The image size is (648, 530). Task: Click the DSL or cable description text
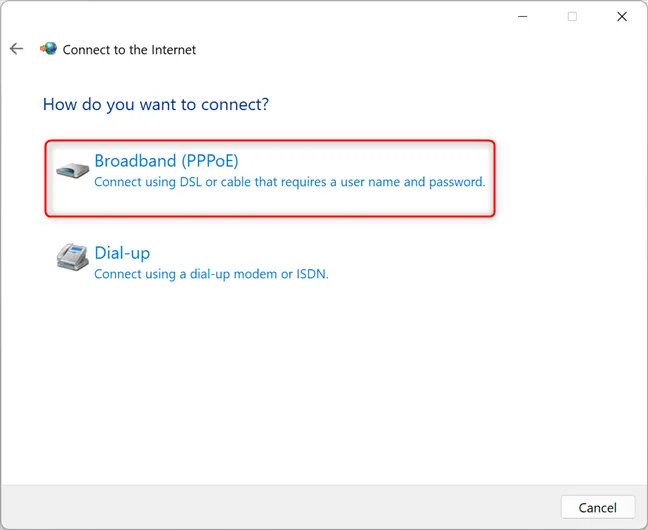tap(290, 182)
